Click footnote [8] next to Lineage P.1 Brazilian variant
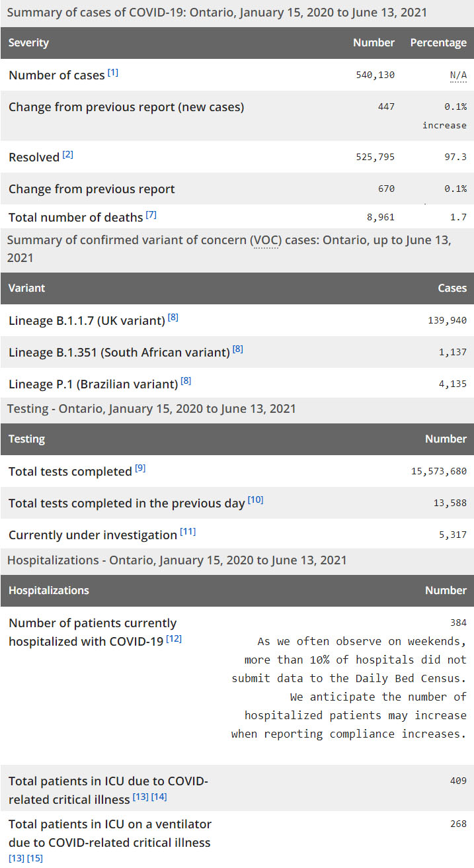The height and width of the screenshot is (868, 474). pos(186,381)
